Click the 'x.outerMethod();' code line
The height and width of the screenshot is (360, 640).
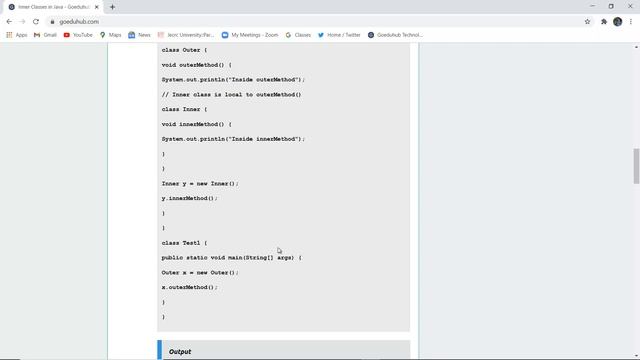click(x=189, y=287)
